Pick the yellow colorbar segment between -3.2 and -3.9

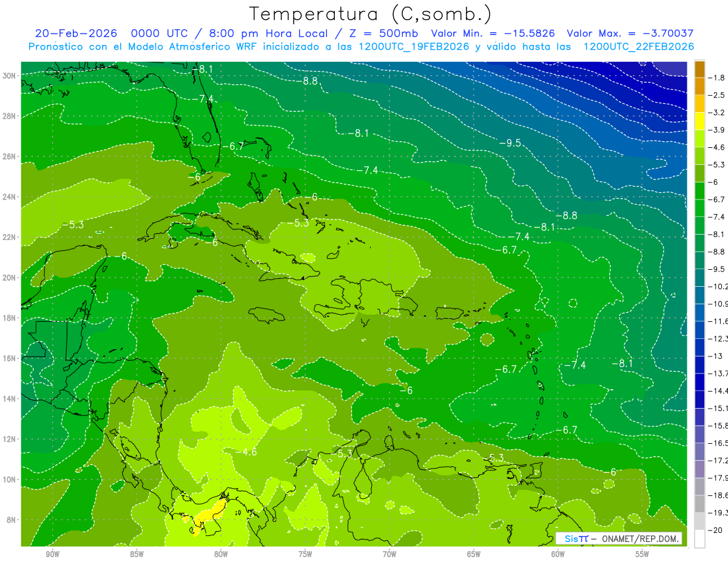pos(699,121)
